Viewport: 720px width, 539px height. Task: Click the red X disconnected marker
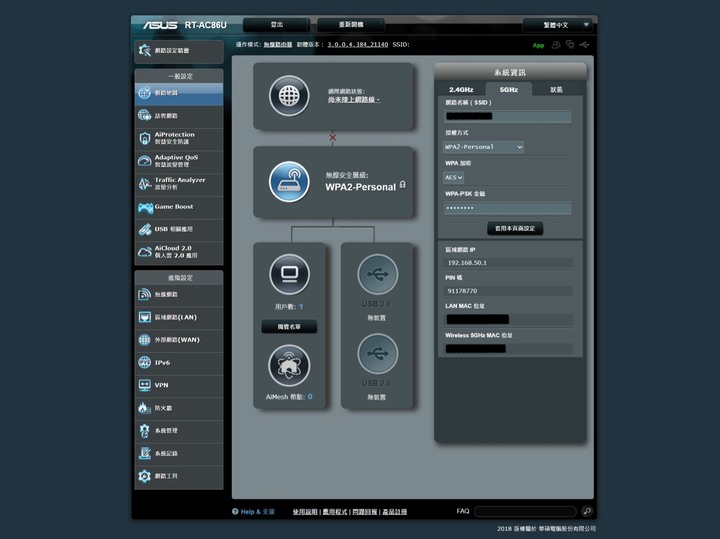coord(332,137)
